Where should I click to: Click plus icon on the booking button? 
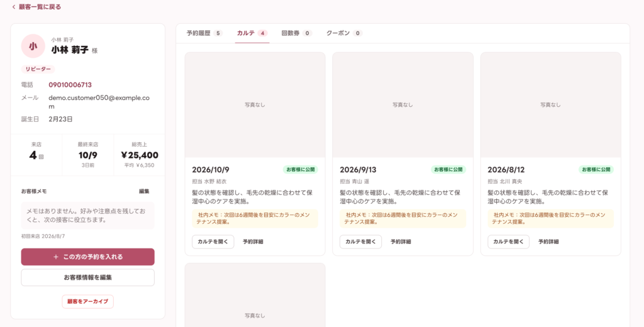click(x=56, y=257)
